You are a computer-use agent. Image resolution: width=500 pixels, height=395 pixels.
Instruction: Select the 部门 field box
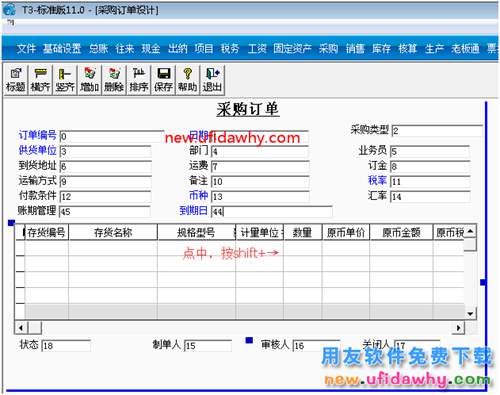[260, 151]
